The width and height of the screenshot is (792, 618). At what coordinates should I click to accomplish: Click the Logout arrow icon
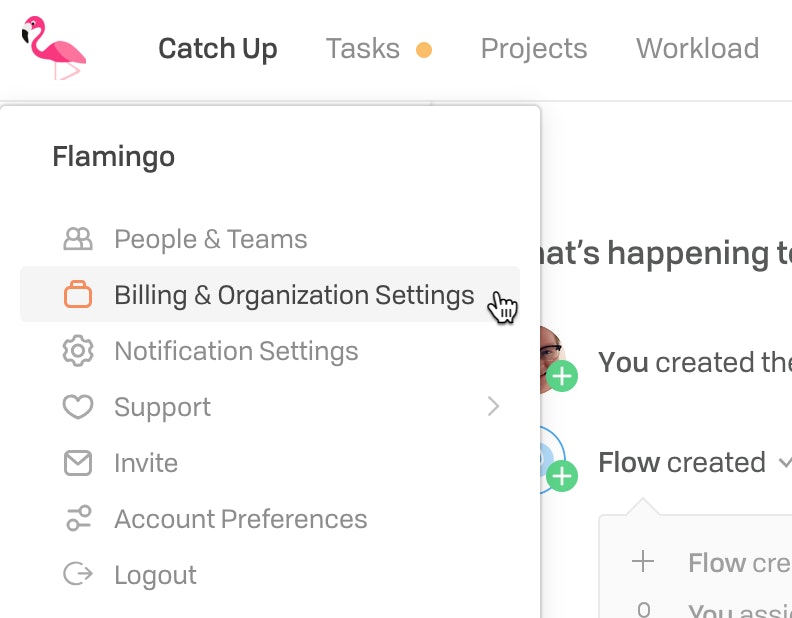tap(78, 574)
